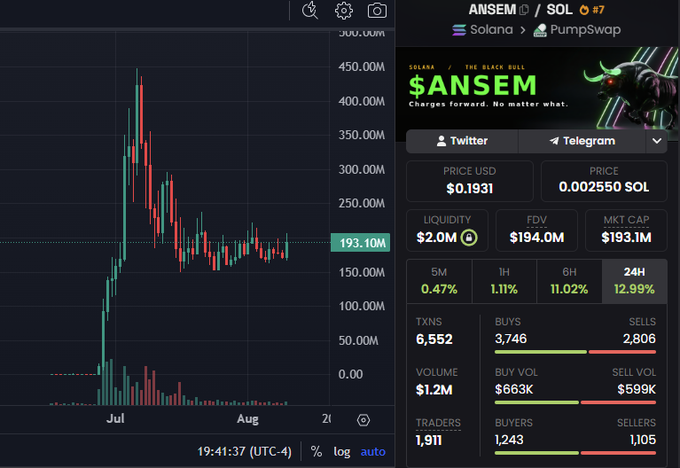Click the PumpSwap DEX logo
Image resolution: width=680 pixels, height=468 pixels.
tap(540, 30)
